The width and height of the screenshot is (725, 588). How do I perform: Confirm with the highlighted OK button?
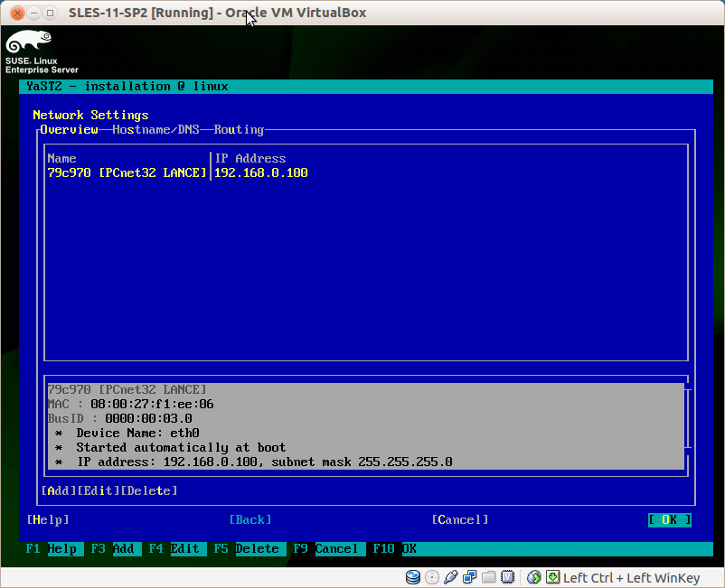click(670, 519)
